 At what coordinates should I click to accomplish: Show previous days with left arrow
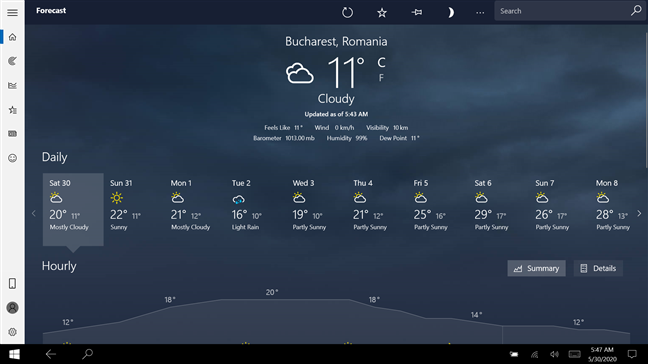[x=34, y=214]
